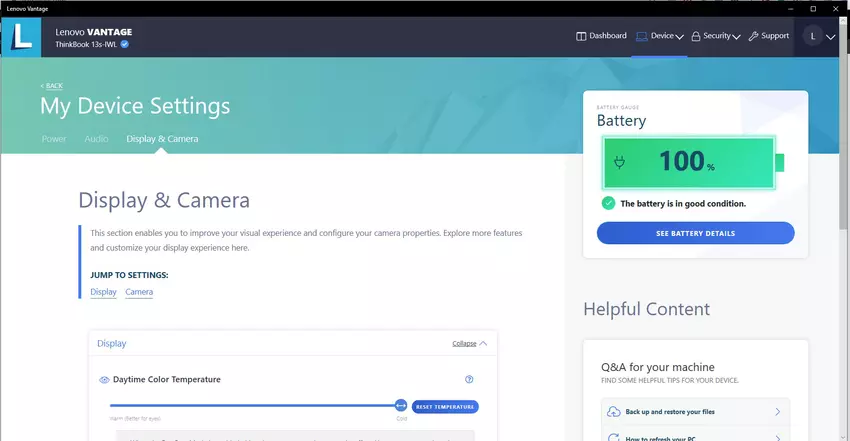850x441 pixels.
Task: Click the Reset Temperature button
Action: coord(445,407)
